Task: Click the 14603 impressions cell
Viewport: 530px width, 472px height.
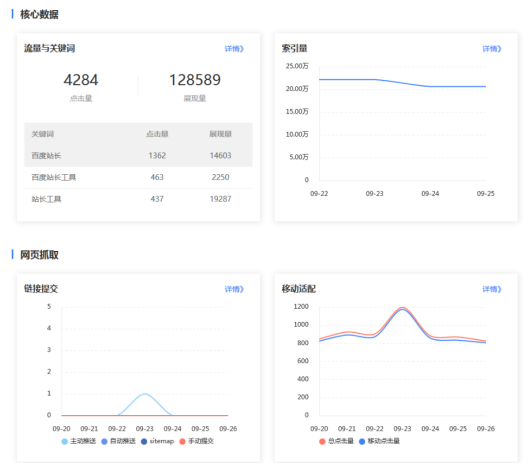Action: click(x=220, y=156)
